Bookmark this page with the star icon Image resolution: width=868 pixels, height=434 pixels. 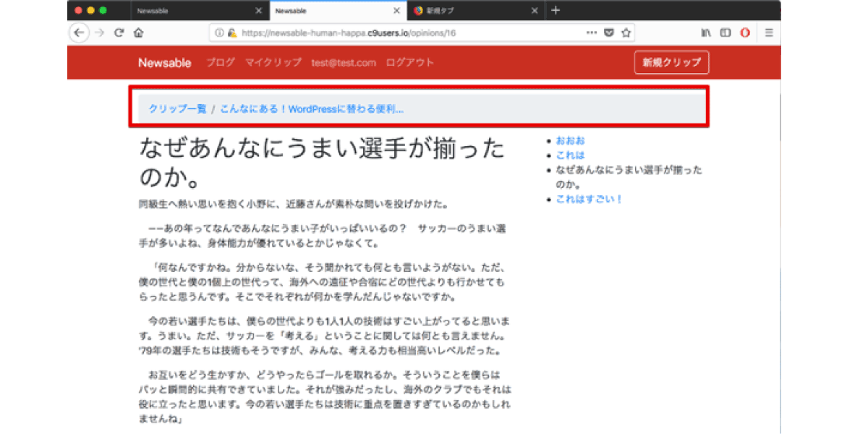(626, 33)
